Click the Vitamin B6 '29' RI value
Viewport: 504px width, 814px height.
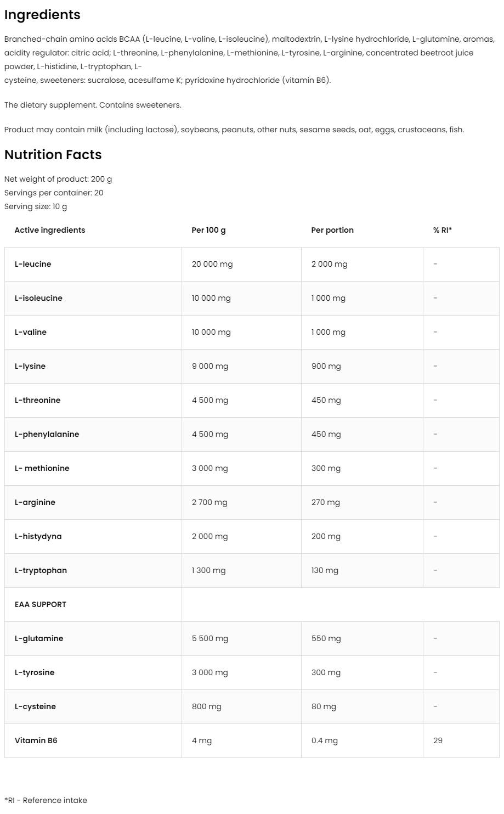point(438,740)
